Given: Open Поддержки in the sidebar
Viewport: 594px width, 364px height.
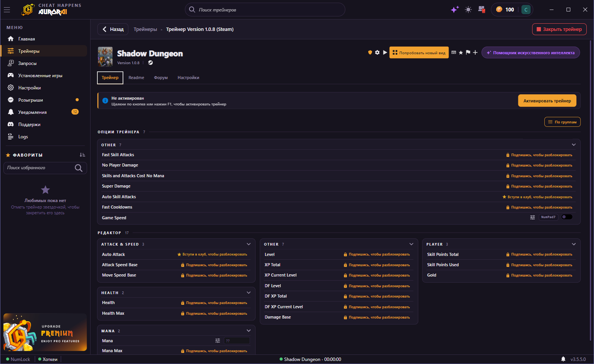Looking at the screenshot, I should [44, 125].
